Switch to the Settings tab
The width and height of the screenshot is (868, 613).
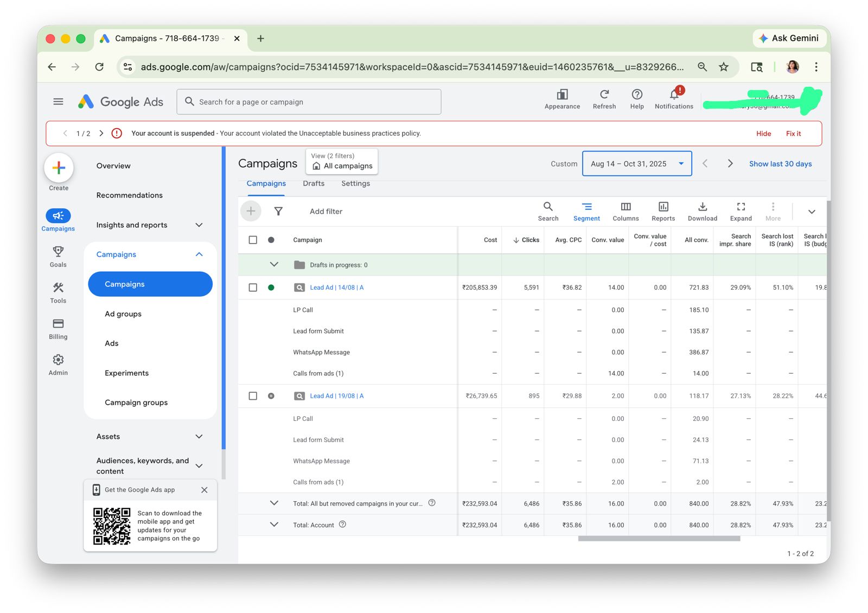point(355,183)
